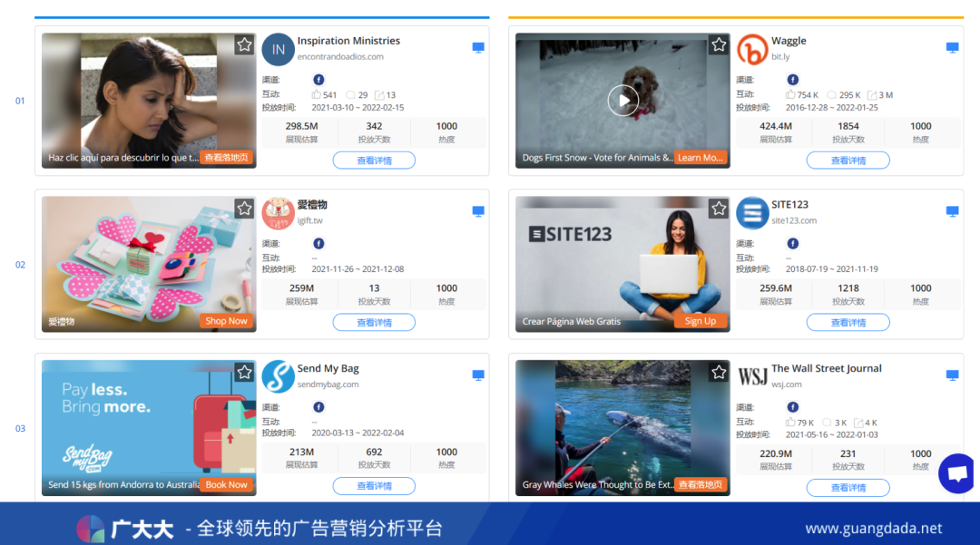The width and height of the screenshot is (980, 545).
Task: View details for the Waggle ad
Action: (848, 161)
